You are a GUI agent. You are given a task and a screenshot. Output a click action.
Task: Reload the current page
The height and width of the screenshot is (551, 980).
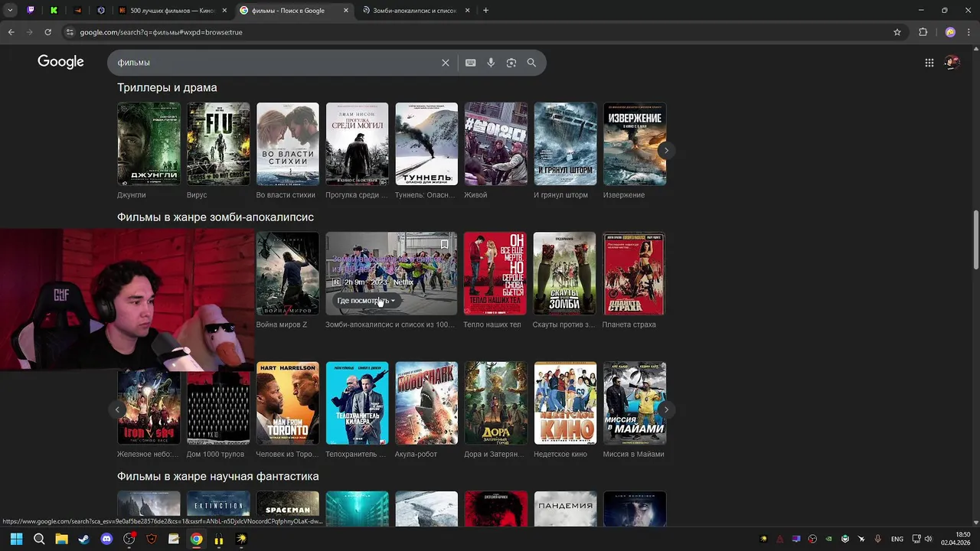pyautogui.click(x=47, y=32)
